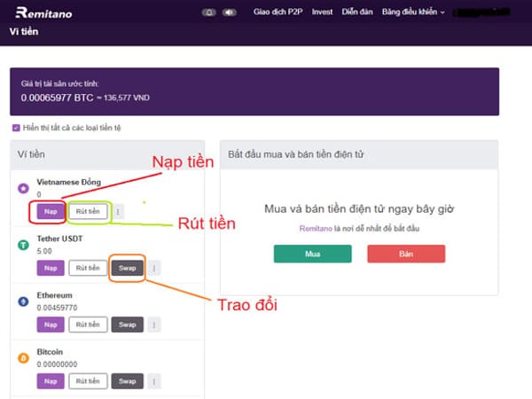Click Rút tiền for Vietnamese Đồng
532x399 pixels.
pyautogui.click(x=88, y=212)
